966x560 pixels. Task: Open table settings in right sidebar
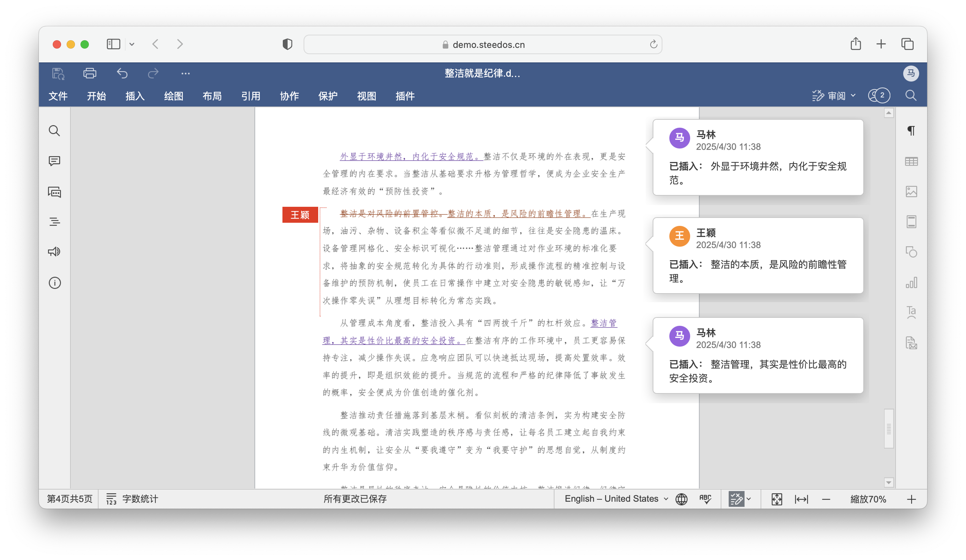coord(911,161)
